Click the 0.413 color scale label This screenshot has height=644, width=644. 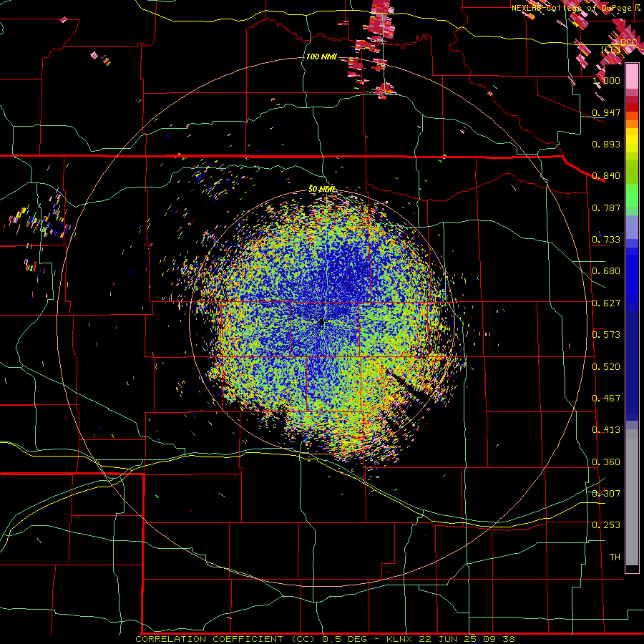tap(606, 429)
